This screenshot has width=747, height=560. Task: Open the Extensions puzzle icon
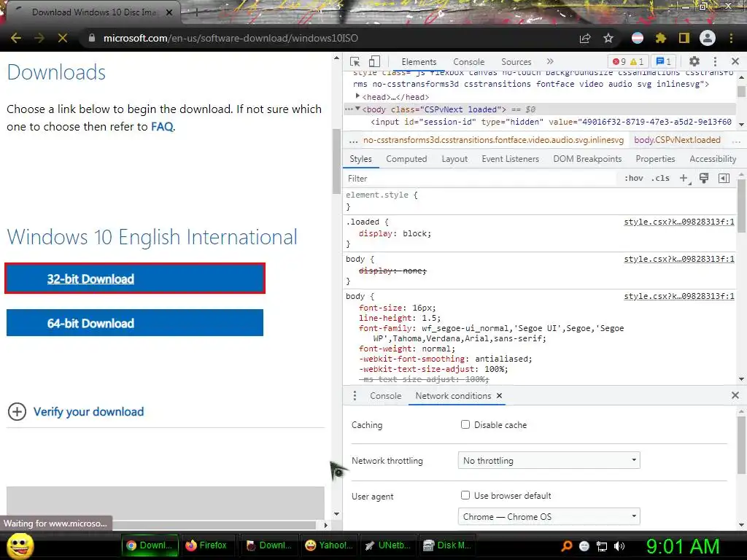point(660,38)
